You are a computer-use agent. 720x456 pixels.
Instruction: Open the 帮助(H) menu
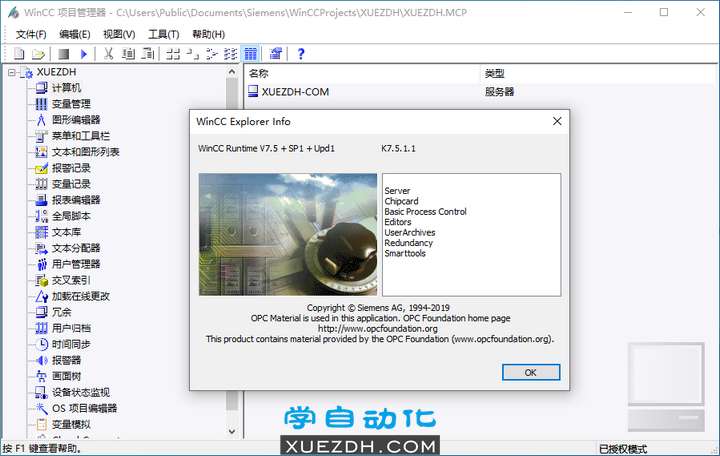[x=208, y=34]
